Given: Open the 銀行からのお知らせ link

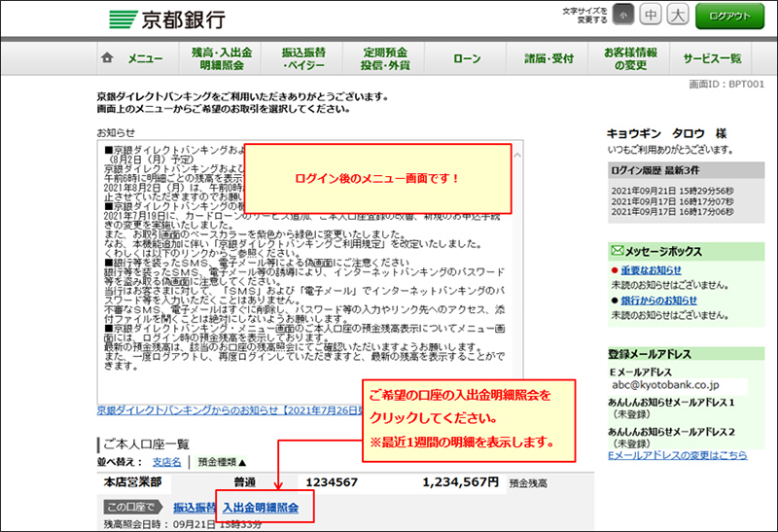Looking at the screenshot, I should click(659, 301).
